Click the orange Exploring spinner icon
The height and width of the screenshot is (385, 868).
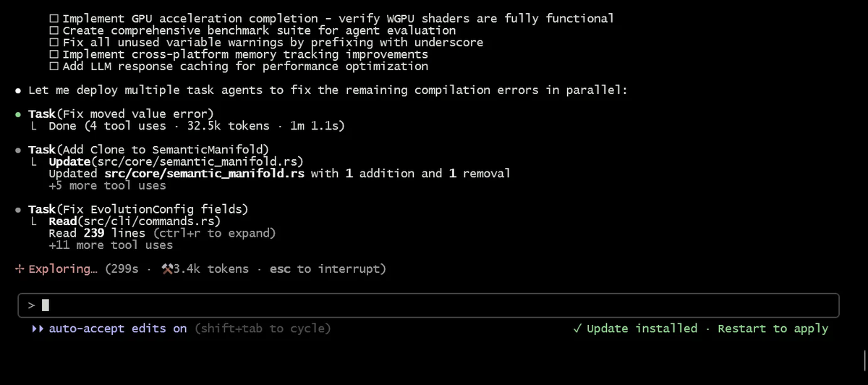(19, 269)
